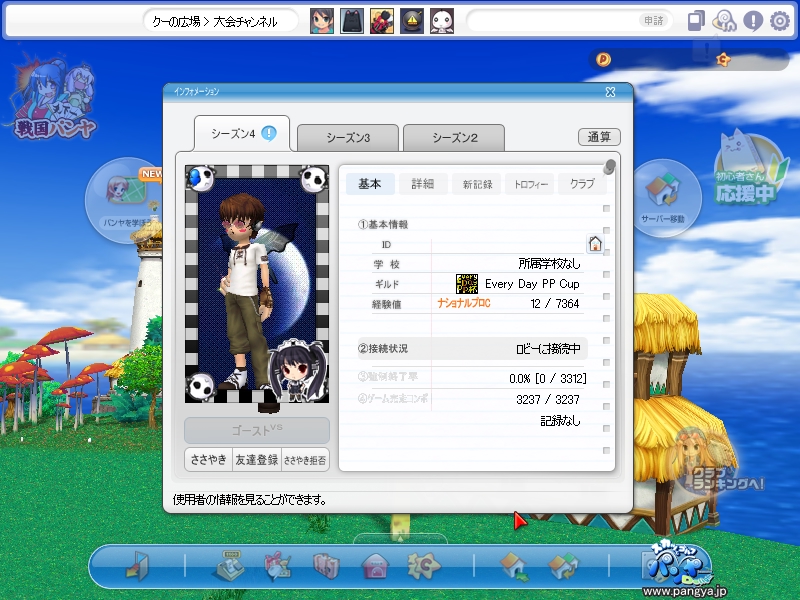Image resolution: width=800 pixels, height=600 pixels.
Task: Click the character portrait card
Action: click(x=257, y=284)
